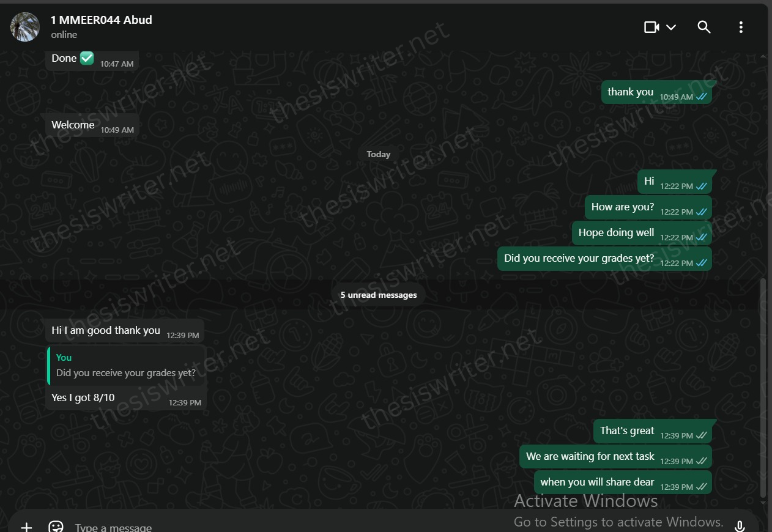Open the three-dot chat menu
772x532 pixels.
(x=741, y=27)
